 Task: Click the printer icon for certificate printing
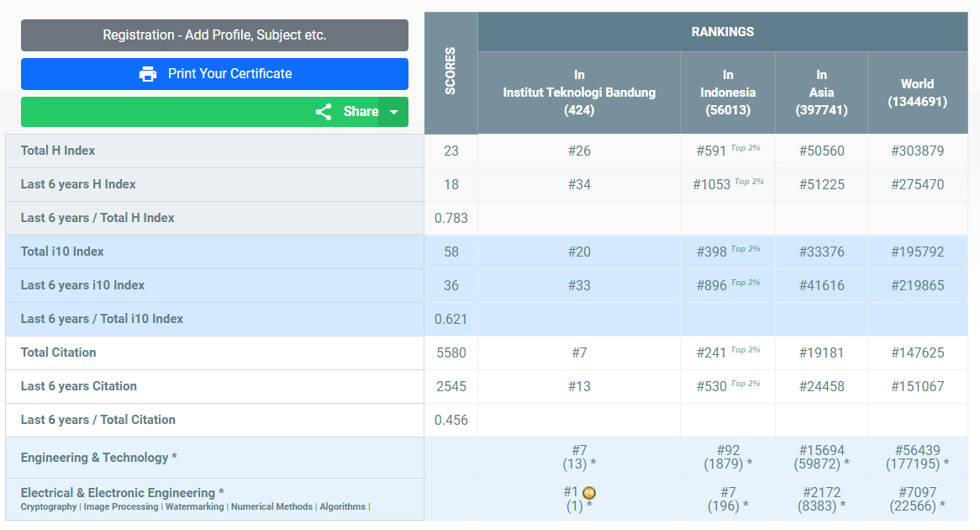148,74
